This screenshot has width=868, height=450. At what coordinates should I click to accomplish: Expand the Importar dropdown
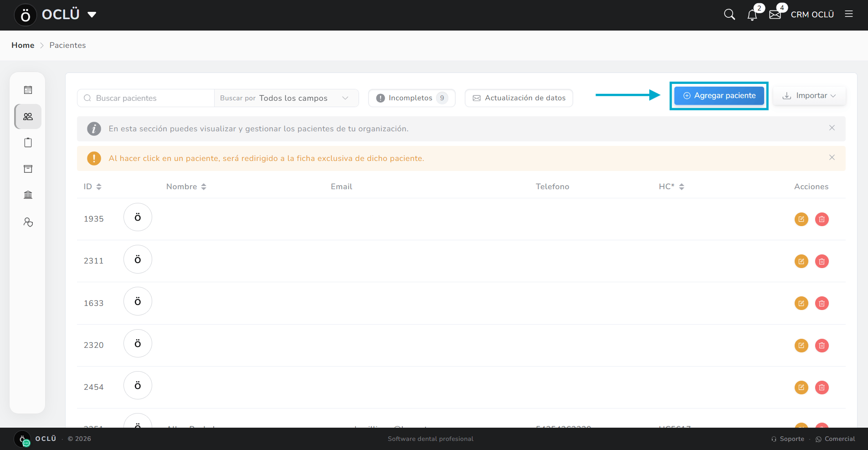[809, 96]
